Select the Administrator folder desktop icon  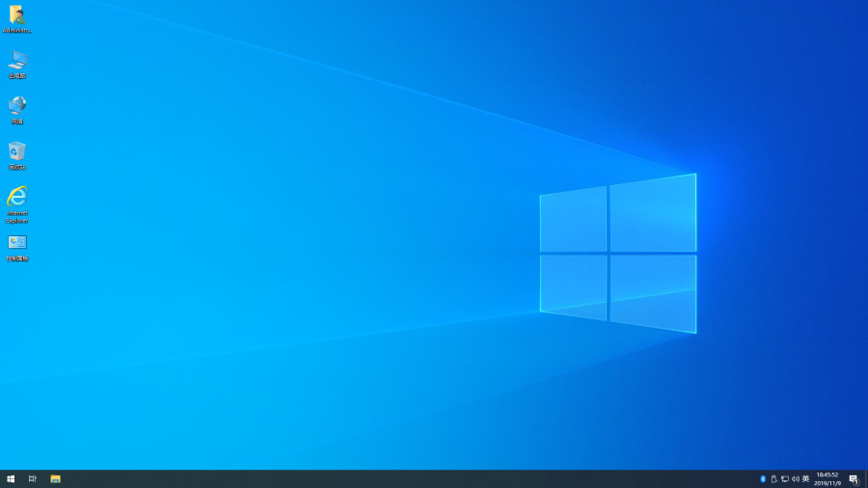(x=17, y=19)
